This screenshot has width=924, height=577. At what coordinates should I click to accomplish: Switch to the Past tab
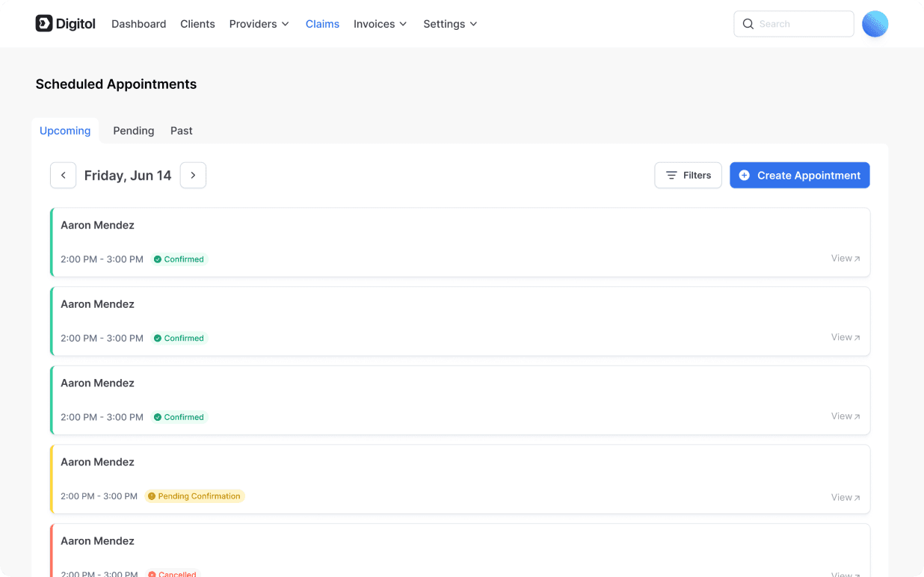pyautogui.click(x=181, y=130)
